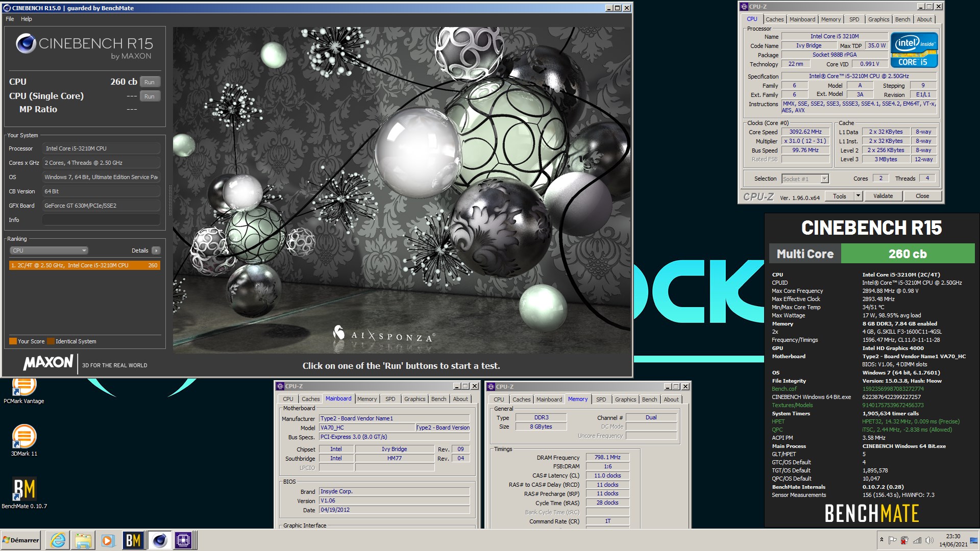Click the network signal tray icon
980x551 pixels.
coord(917,540)
